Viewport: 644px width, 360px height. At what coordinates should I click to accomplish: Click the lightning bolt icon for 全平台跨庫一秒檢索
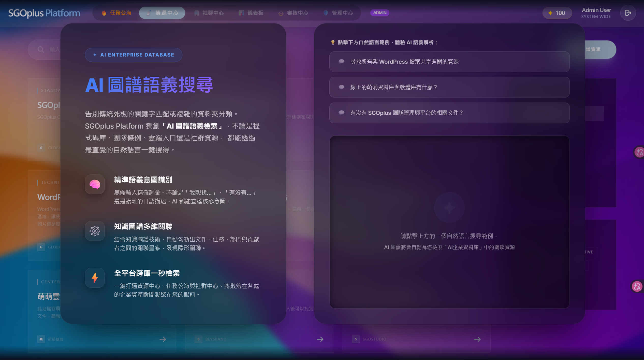coord(95,278)
